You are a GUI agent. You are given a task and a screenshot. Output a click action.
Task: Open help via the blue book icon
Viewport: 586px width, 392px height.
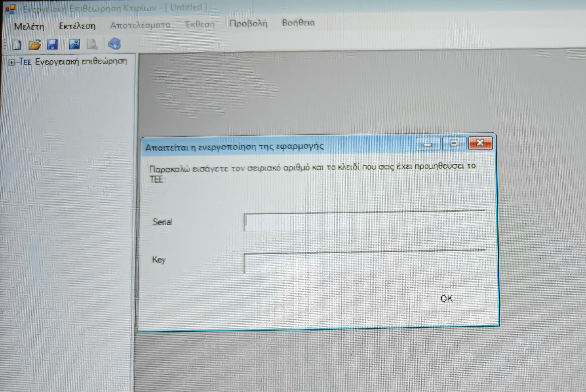tap(115, 44)
